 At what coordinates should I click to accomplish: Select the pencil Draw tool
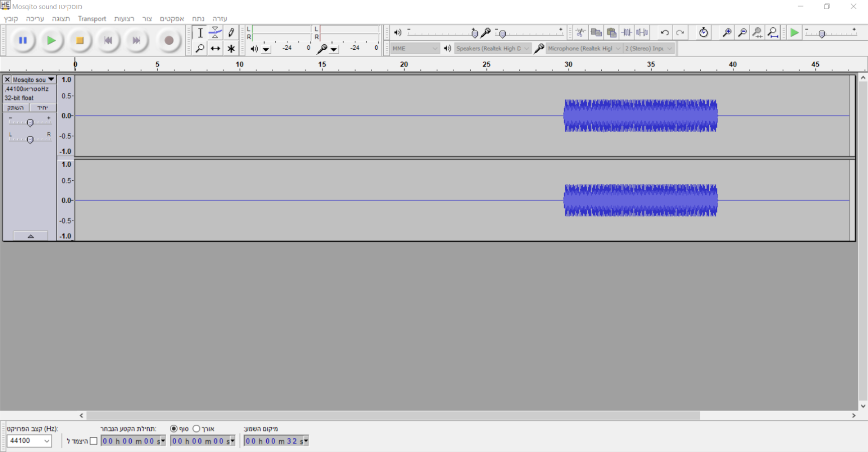click(231, 33)
